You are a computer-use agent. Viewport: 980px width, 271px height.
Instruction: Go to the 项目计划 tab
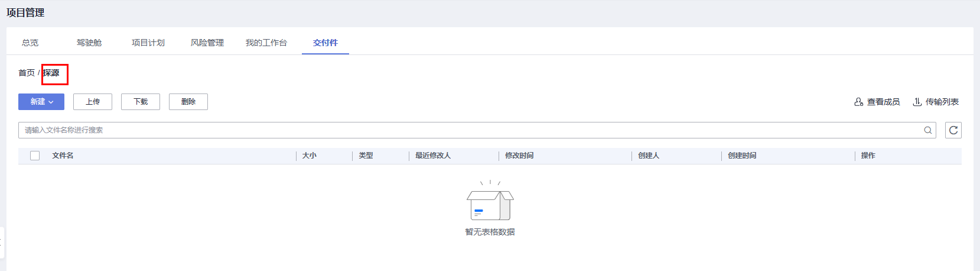(148, 43)
